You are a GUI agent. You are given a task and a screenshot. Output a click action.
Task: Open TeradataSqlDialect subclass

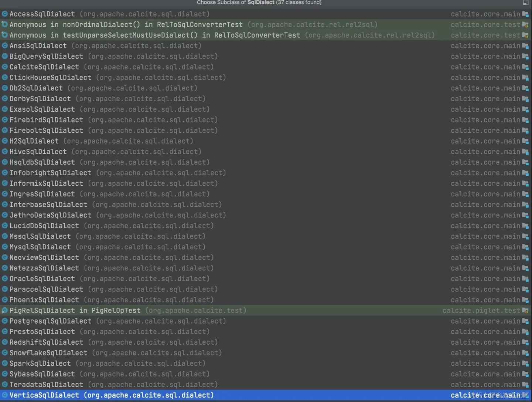pos(265,385)
